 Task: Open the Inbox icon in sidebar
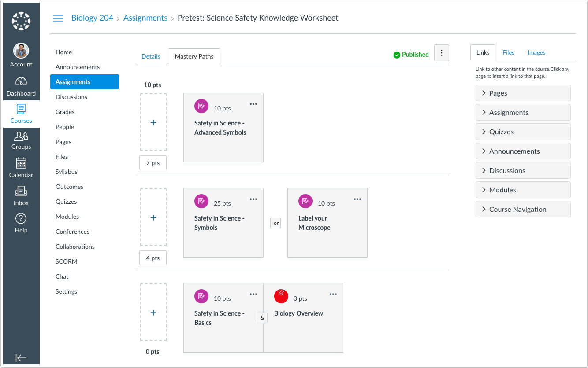pos(21,191)
